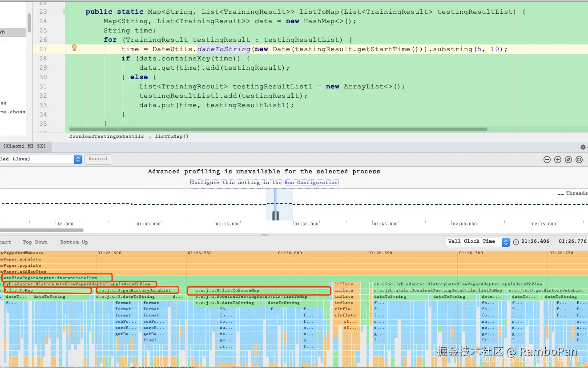Switch to the Bottom Up tab

click(x=74, y=242)
